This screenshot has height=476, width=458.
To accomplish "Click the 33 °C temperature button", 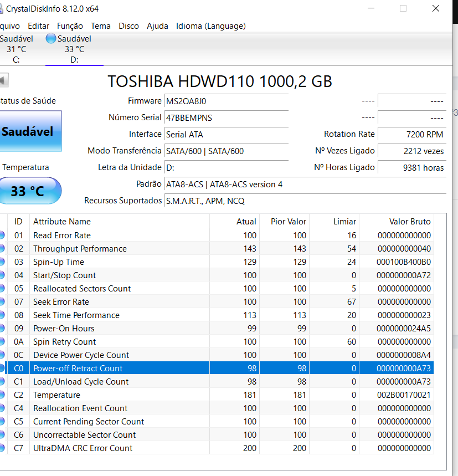I will point(30,191).
